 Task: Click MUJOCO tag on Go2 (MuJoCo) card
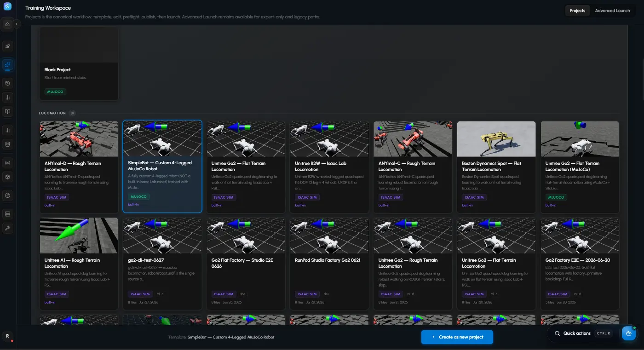(x=556, y=197)
